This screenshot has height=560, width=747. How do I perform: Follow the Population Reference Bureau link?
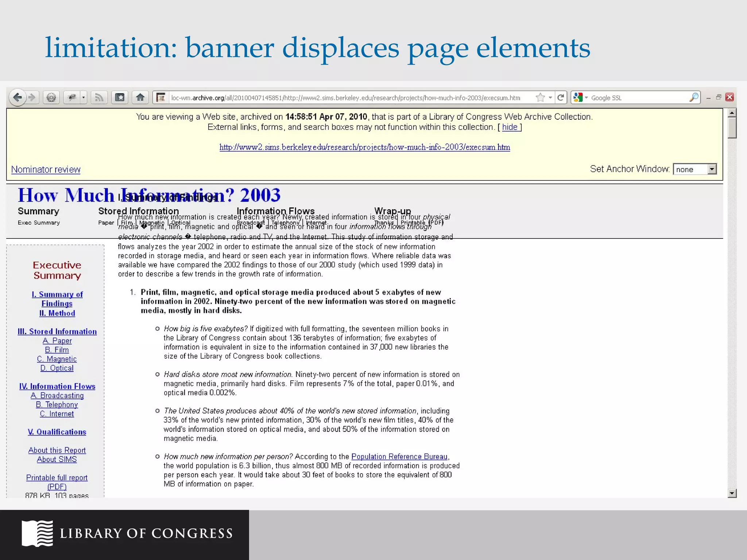coord(399,456)
